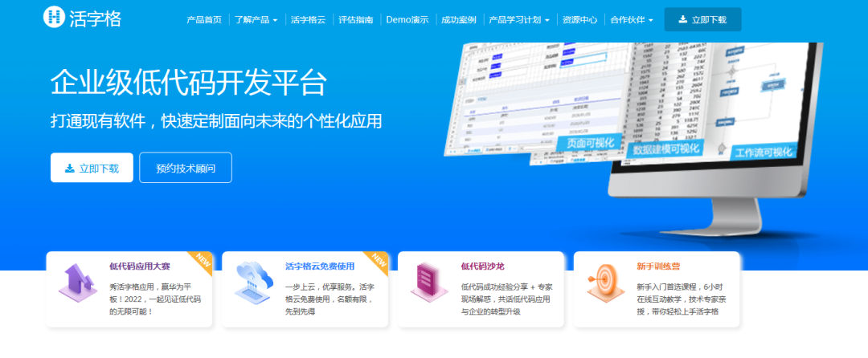Viewport: 868px width, 358px height.
Task: Click the white 立即下载 button in hero banner
Action: tap(92, 168)
